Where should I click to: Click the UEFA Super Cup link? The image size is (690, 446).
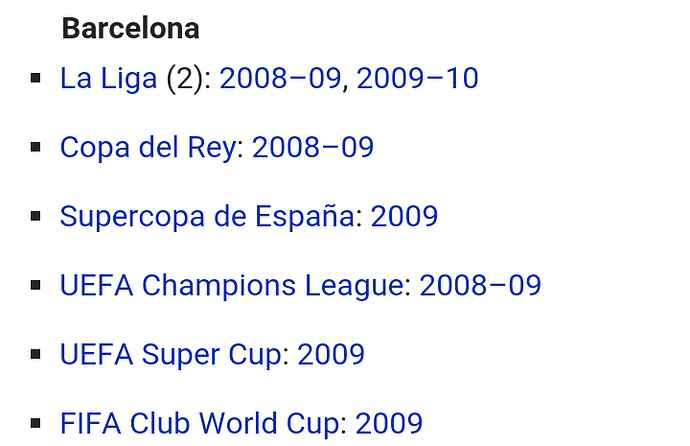coord(171,355)
